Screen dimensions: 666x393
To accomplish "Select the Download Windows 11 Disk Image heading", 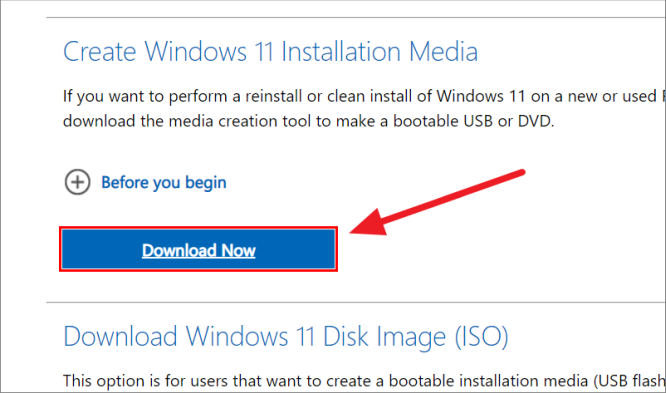I will 286,336.
